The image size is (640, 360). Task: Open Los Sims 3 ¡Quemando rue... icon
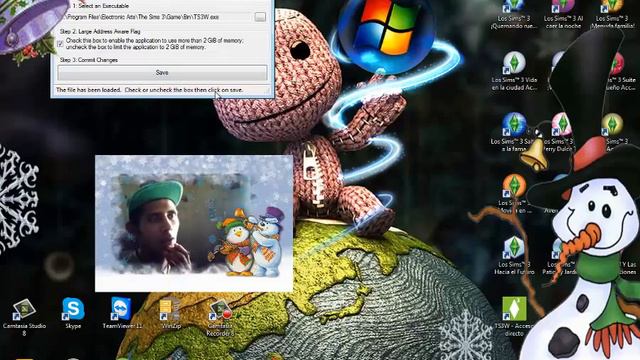tap(514, 15)
